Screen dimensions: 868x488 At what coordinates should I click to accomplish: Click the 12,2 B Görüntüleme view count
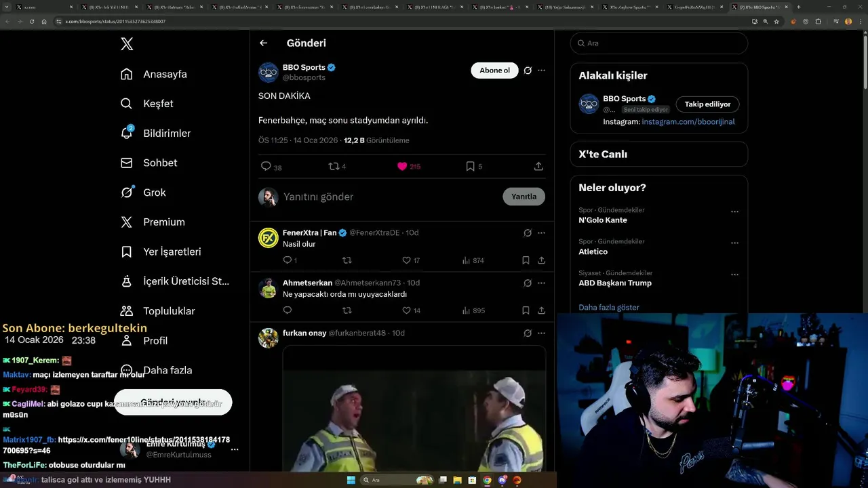pos(376,140)
